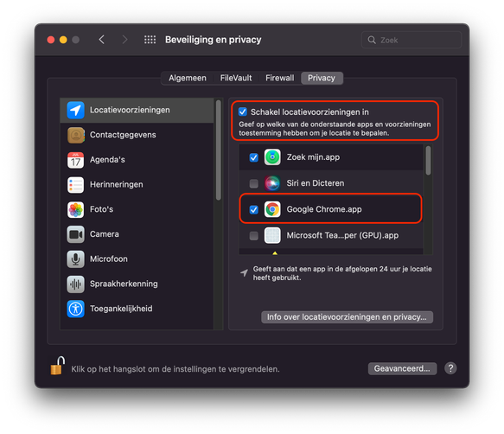Open the Spraakherkenning category
This screenshot has height=434, width=504.
pos(137,284)
